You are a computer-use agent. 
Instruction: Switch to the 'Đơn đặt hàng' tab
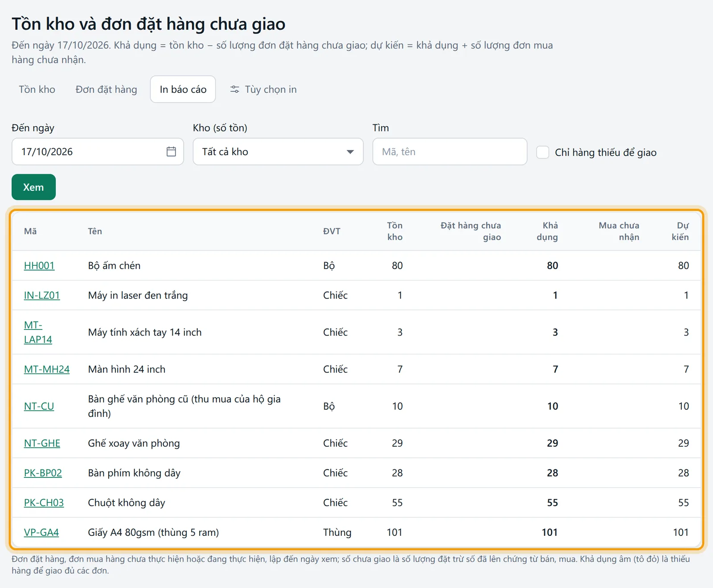(106, 90)
